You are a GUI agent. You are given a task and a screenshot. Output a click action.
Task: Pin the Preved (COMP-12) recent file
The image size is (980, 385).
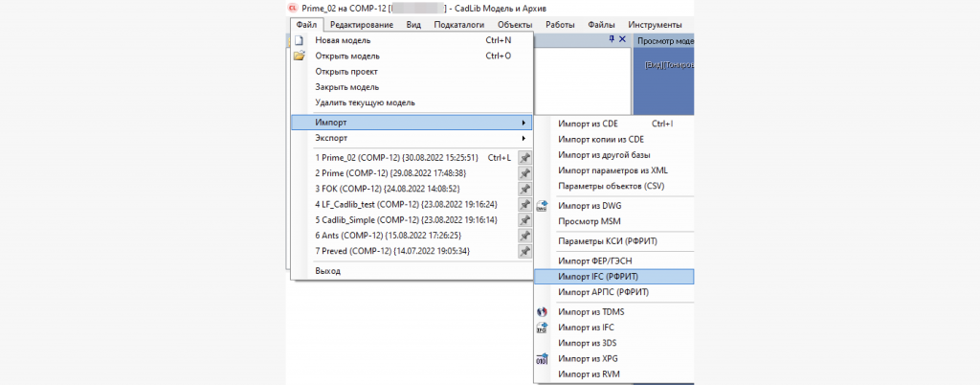[524, 251]
